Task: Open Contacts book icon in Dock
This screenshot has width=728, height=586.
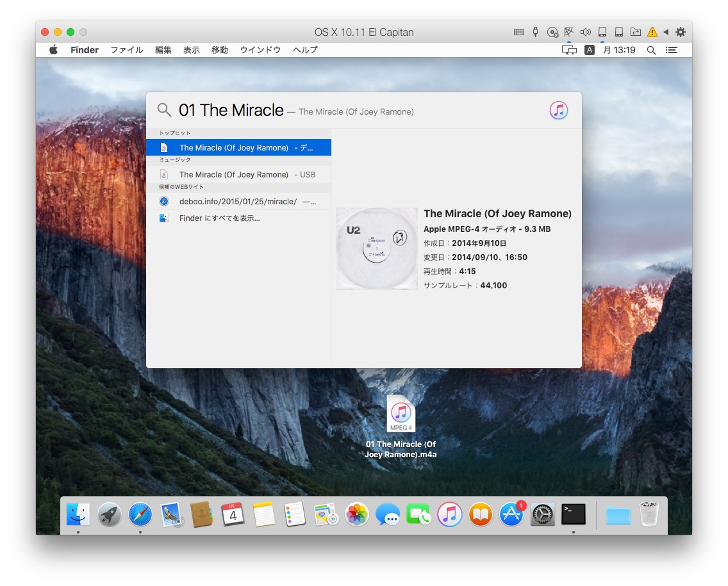Action: [x=201, y=514]
